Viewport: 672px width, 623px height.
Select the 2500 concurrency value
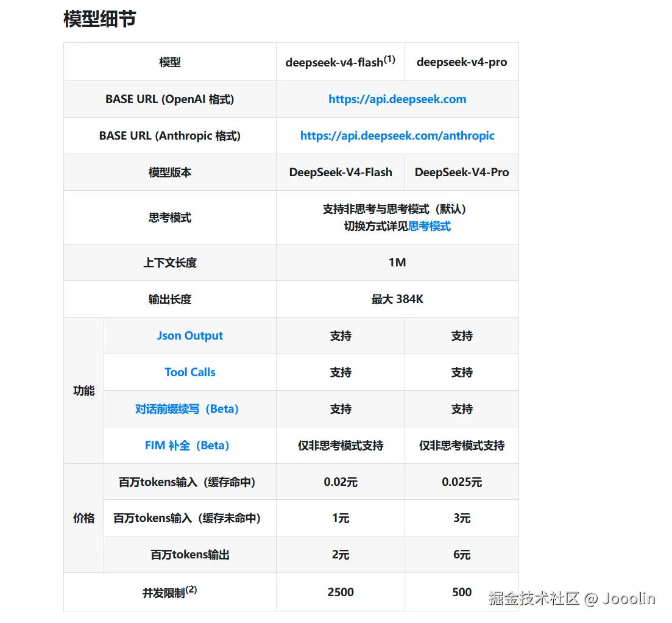(x=341, y=592)
